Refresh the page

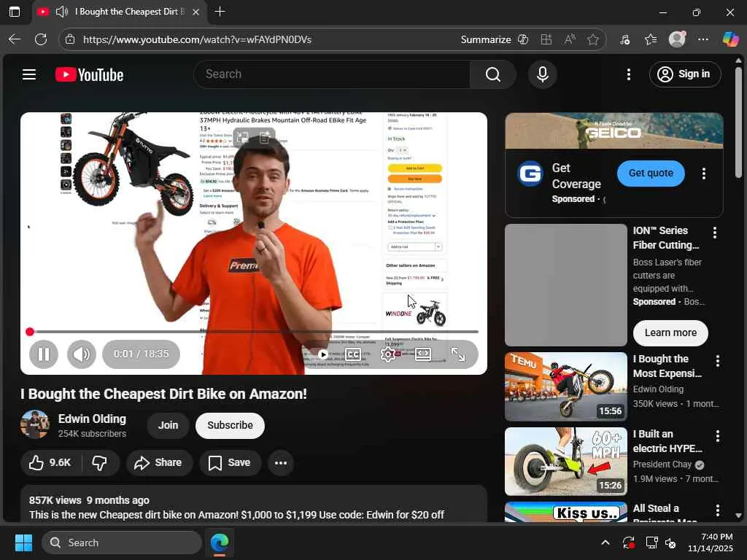point(41,39)
